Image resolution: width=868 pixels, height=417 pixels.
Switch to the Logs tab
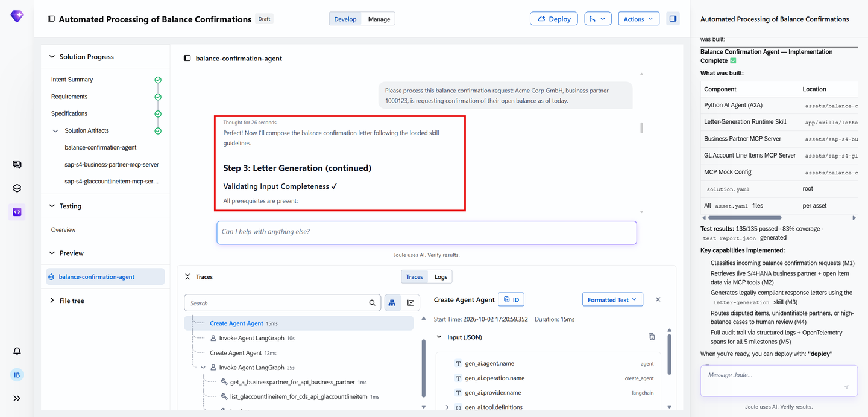tap(441, 277)
